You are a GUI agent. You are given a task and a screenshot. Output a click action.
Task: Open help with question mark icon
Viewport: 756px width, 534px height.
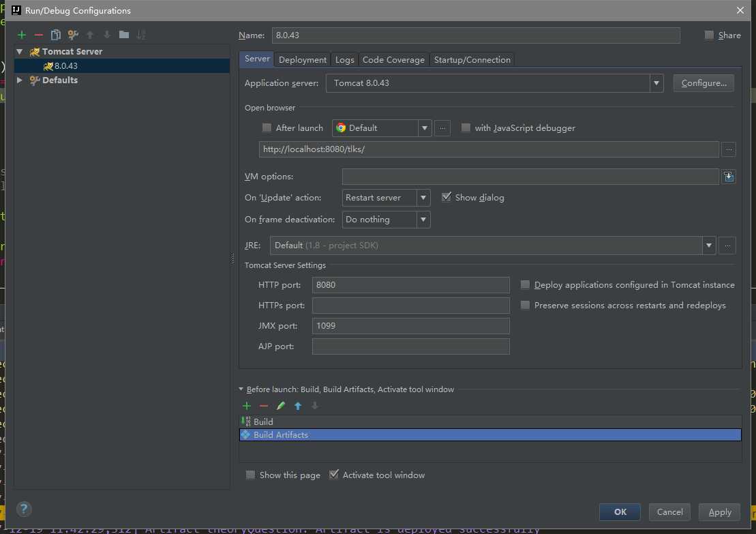click(x=24, y=509)
